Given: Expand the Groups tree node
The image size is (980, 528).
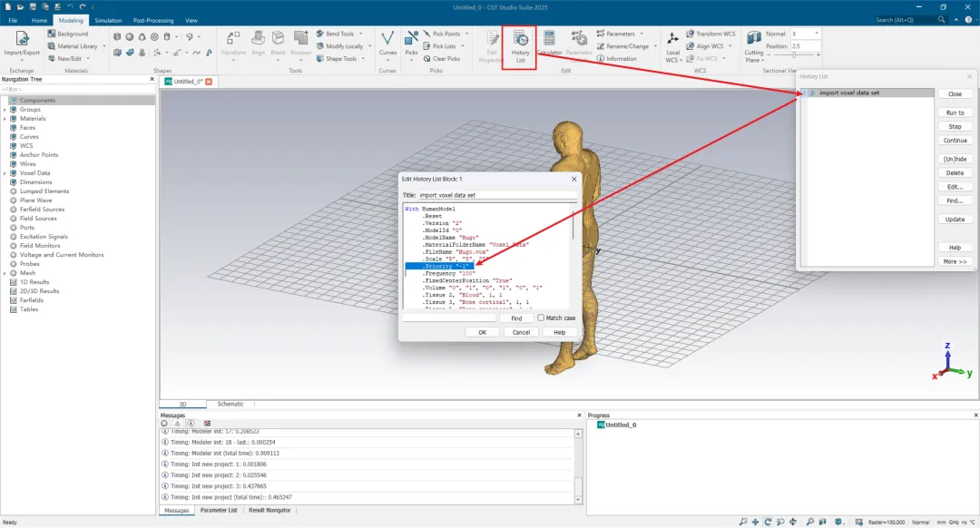Looking at the screenshot, I should 5,110.
